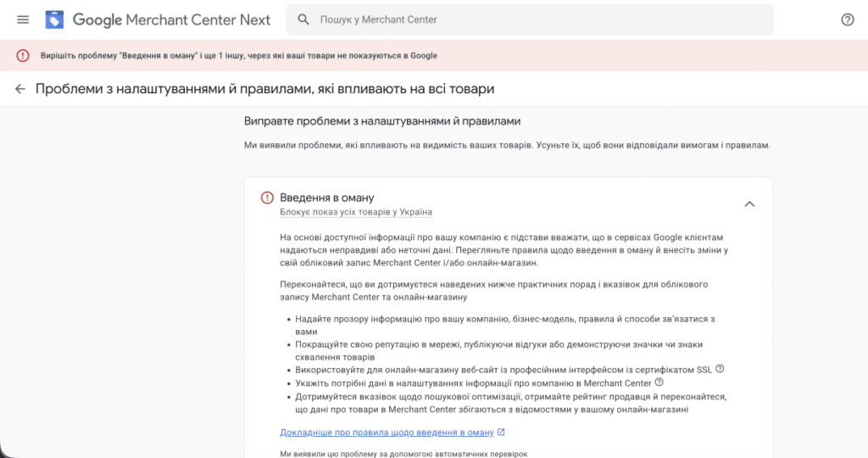Image resolution: width=868 pixels, height=458 pixels.
Task: Click text Ми виявили проблеми, які впливають
Action: pyautogui.click(x=507, y=145)
